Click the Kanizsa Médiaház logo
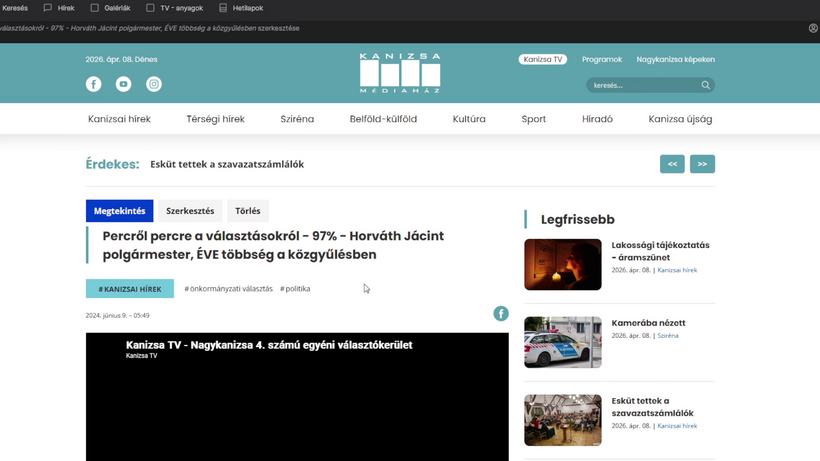 (400, 73)
